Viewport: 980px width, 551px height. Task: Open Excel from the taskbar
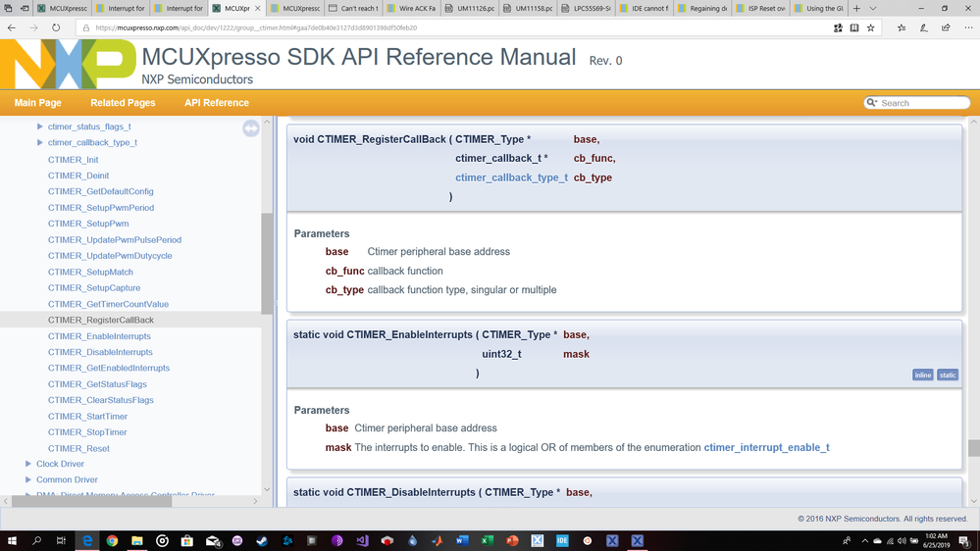coord(487,540)
